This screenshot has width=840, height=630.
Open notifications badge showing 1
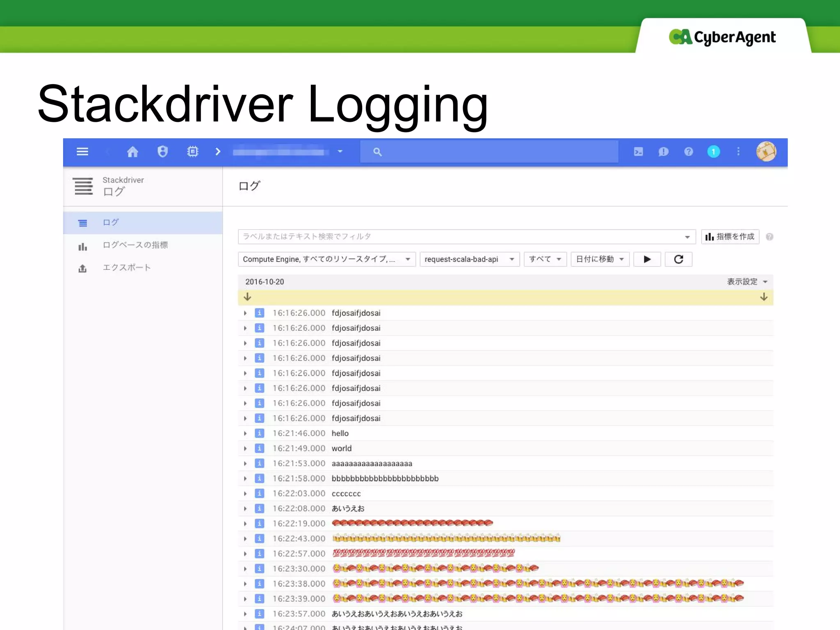[x=714, y=152]
